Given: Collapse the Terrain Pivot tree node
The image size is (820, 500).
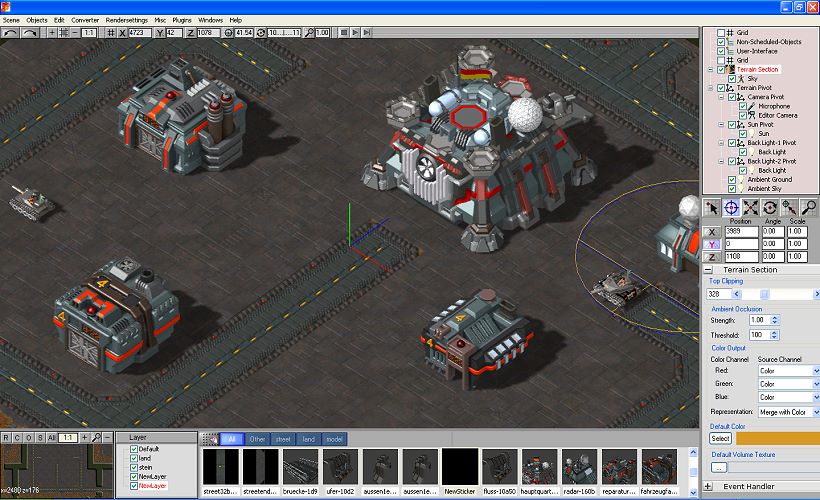Looking at the screenshot, I should [710, 88].
